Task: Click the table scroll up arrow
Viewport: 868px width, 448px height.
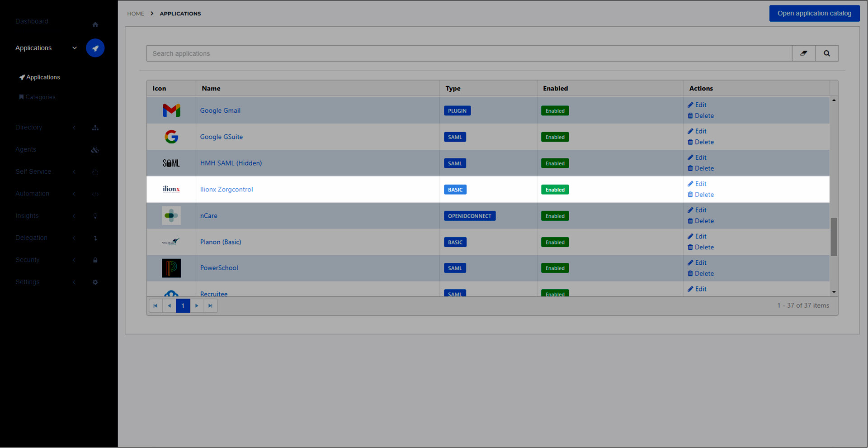Action: (x=834, y=100)
